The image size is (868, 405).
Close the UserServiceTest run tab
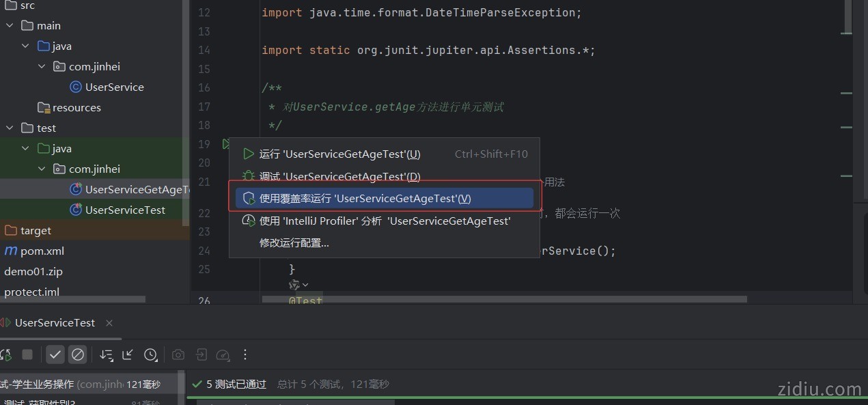click(109, 323)
